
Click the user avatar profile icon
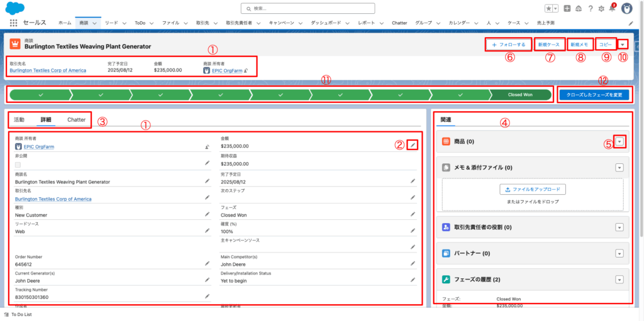pyautogui.click(x=626, y=8)
